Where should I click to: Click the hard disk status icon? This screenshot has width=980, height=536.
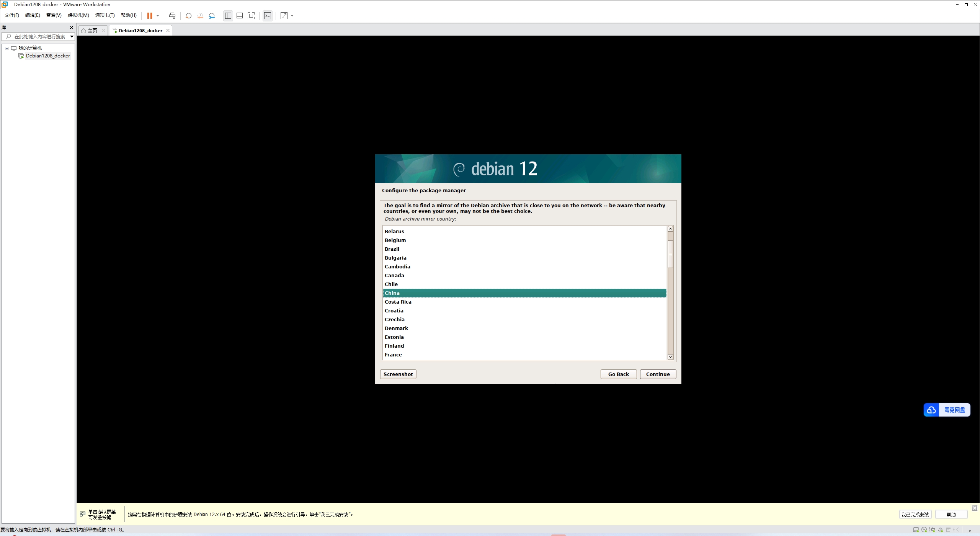point(916,530)
